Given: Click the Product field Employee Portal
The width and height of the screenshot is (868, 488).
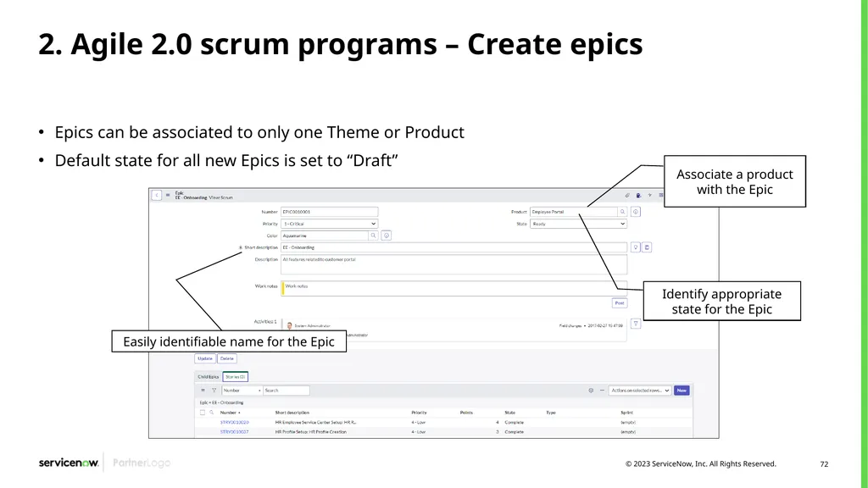Looking at the screenshot, I should pyautogui.click(x=574, y=212).
